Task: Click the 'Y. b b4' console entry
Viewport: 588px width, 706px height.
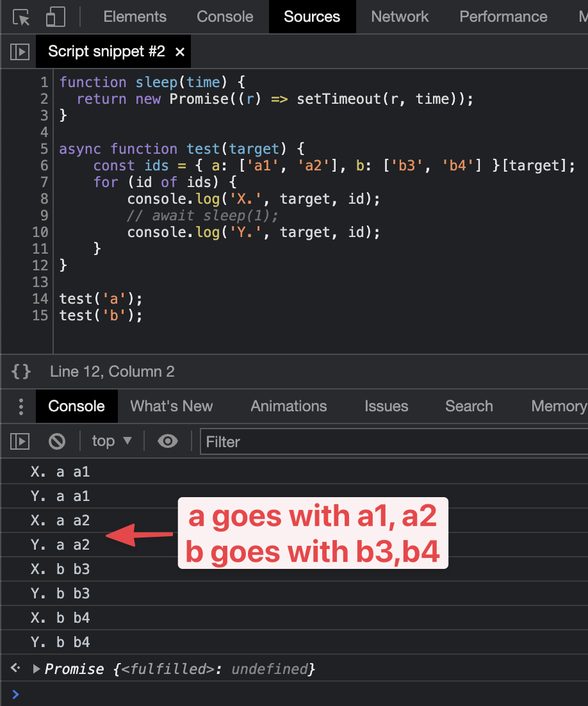Action: click(x=295, y=642)
